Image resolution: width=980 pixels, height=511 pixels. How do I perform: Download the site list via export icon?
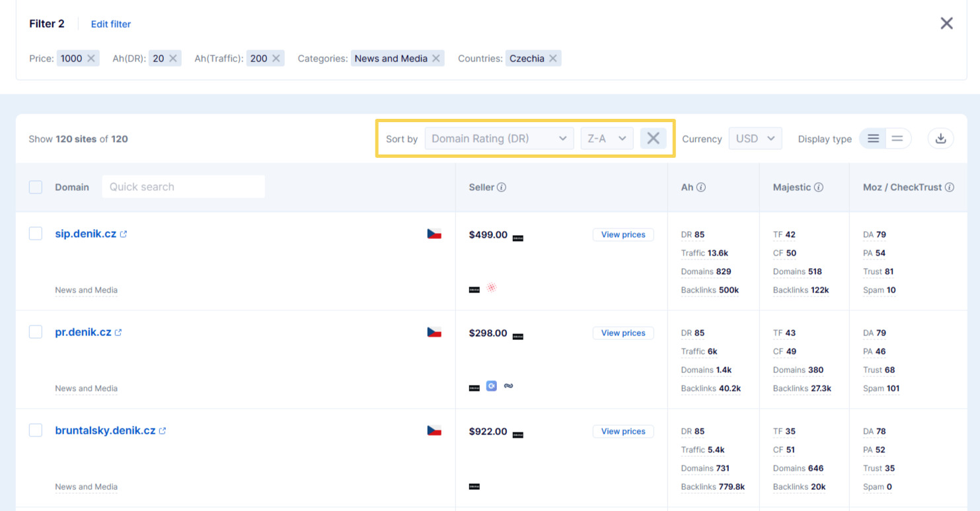coord(940,139)
